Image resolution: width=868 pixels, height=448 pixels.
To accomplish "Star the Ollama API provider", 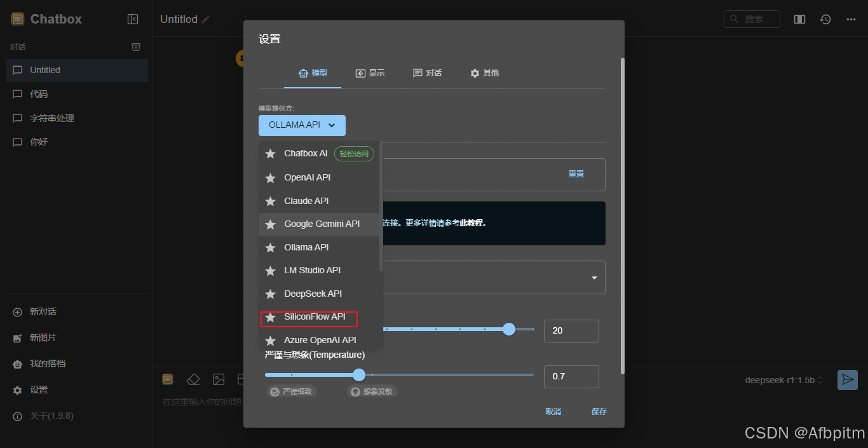I will 271,248.
